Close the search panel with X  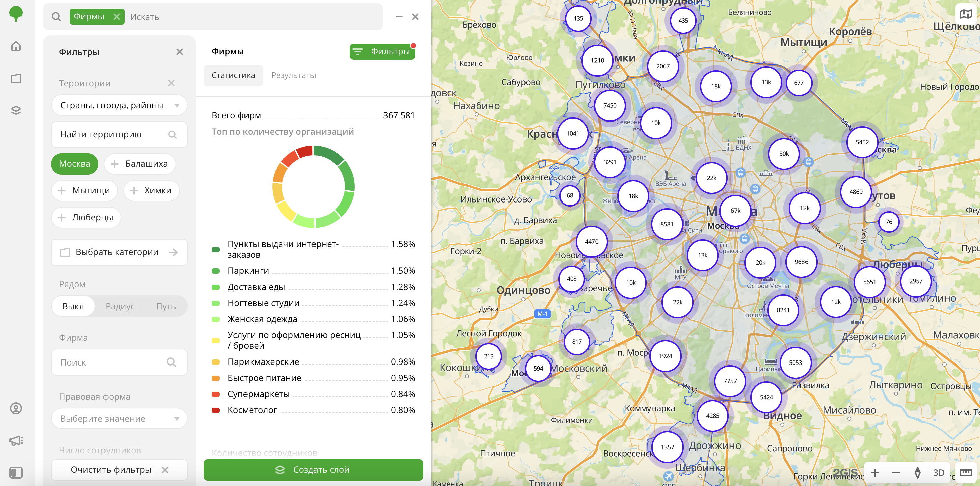[415, 17]
